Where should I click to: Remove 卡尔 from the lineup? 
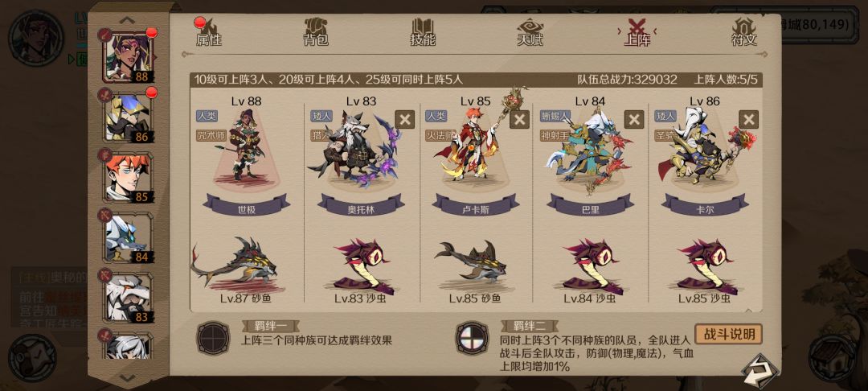coord(748,119)
